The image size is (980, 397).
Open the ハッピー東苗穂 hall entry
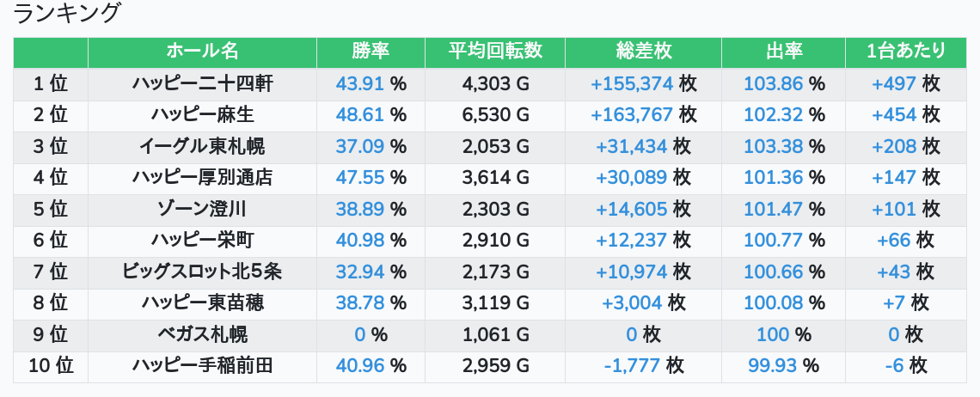(x=202, y=303)
